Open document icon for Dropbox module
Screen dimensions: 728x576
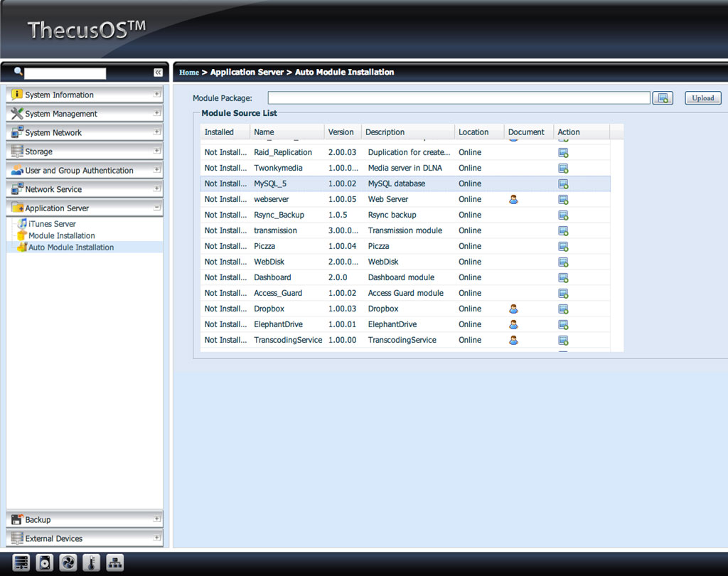coord(513,309)
